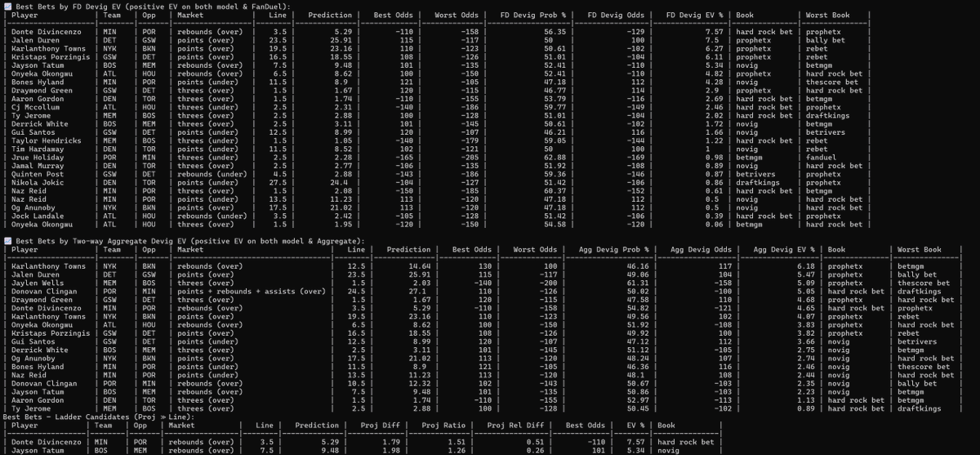Click the Proj Ratio value '1.26'
Image resolution: width=980 pixels, height=455 pixels.
(x=456, y=450)
